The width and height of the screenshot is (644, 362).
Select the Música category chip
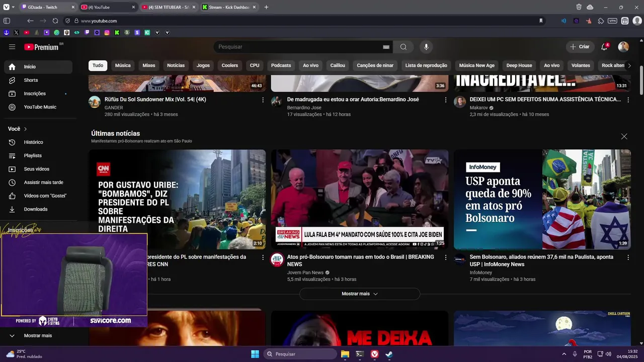[x=123, y=65]
